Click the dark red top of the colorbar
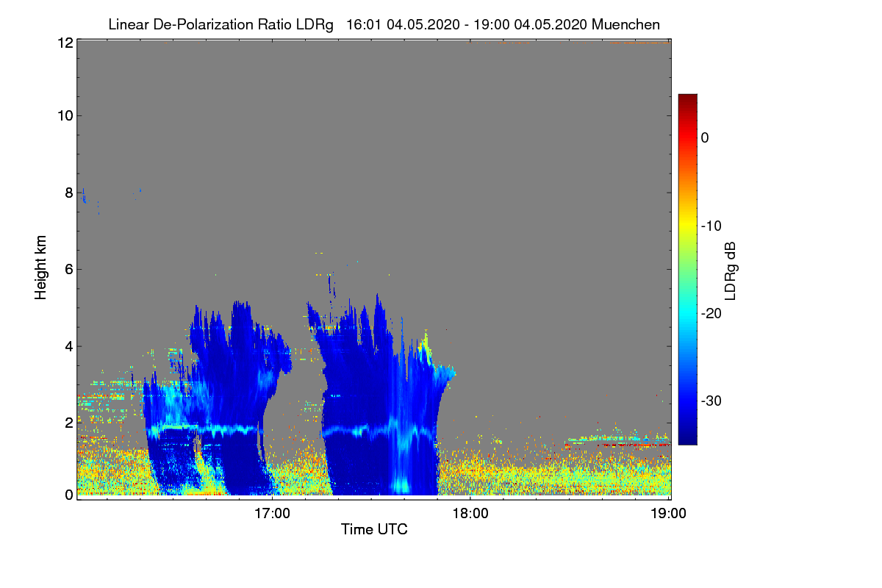This screenshot has width=882, height=588. pyautogui.click(x=687, y=99)
